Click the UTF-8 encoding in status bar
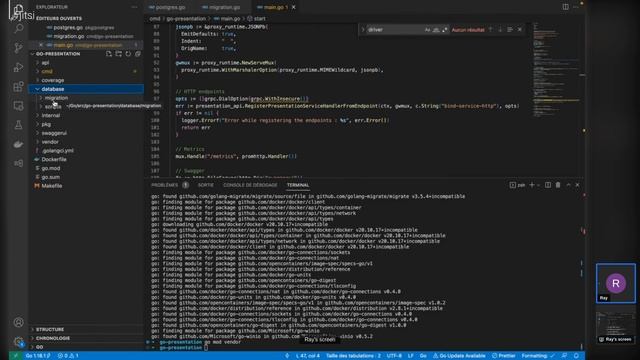 394,356
